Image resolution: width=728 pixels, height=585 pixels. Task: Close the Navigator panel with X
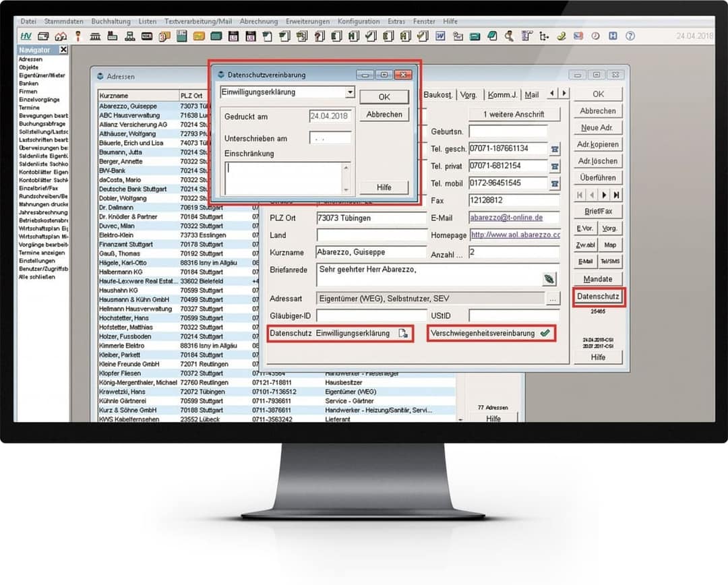(x=63, y=50)
